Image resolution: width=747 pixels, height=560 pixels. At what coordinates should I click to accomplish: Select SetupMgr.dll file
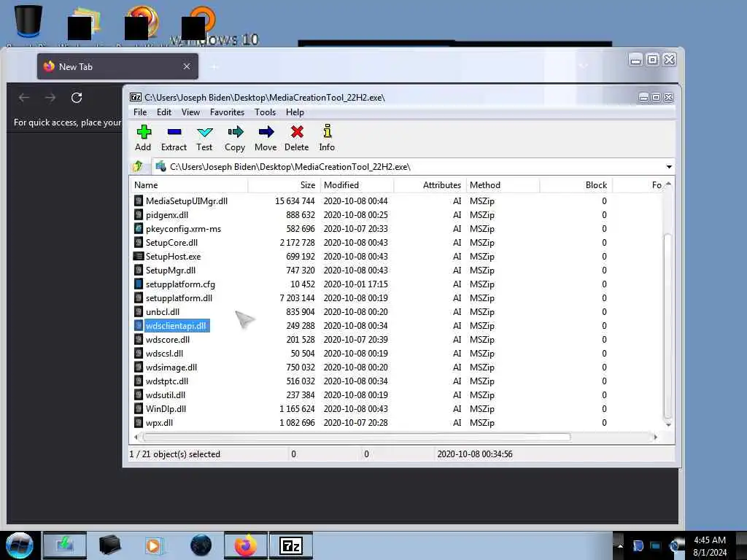[x=171, y=270]
